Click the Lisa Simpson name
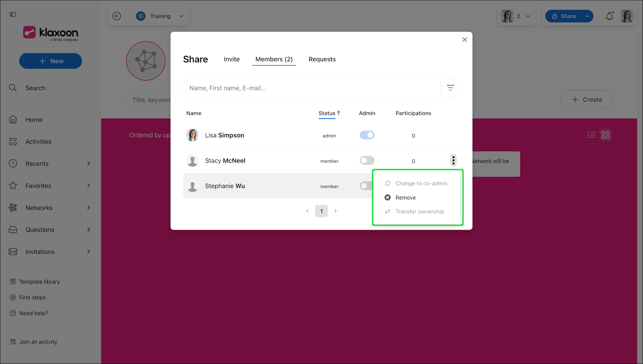 224,135
